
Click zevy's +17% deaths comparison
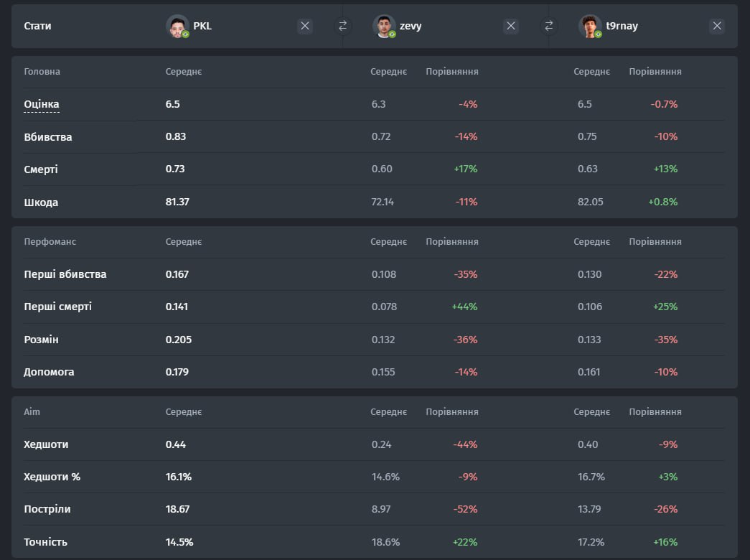click(465, 169)
